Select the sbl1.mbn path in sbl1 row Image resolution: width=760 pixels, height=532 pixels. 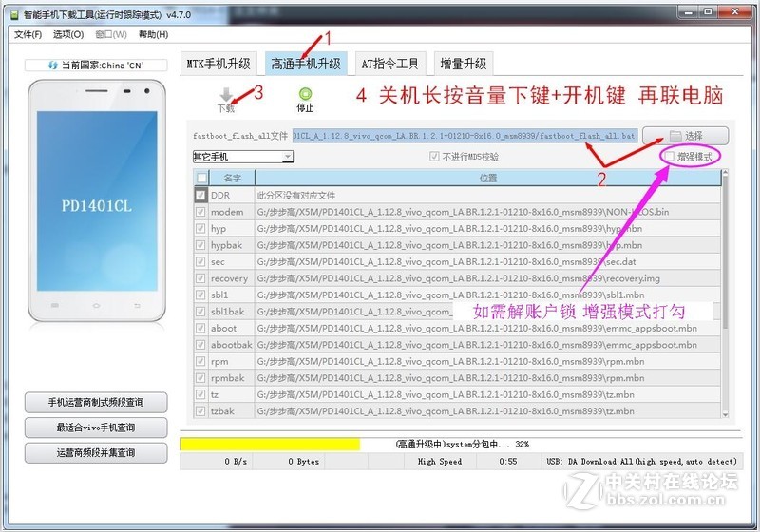(488, 294)
